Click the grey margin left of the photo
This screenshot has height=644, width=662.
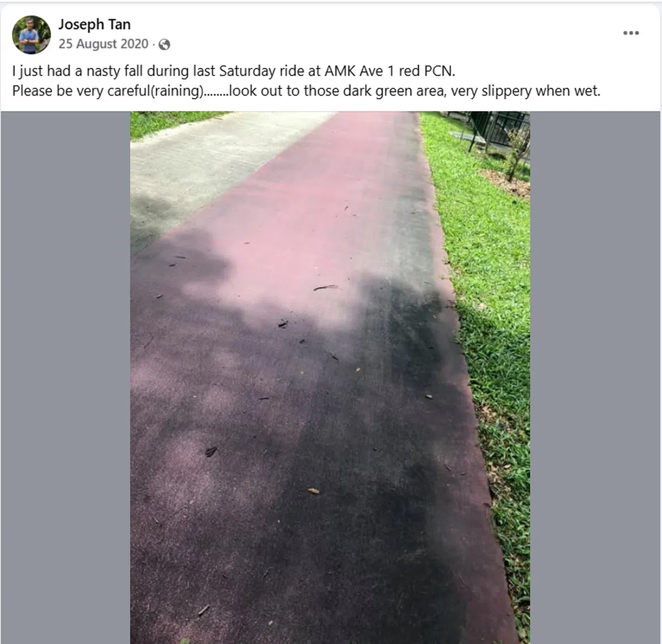(66, 377)
